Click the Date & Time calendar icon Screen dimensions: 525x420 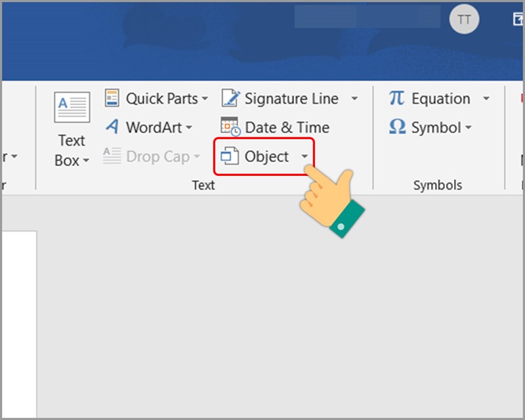pos(230,127)
